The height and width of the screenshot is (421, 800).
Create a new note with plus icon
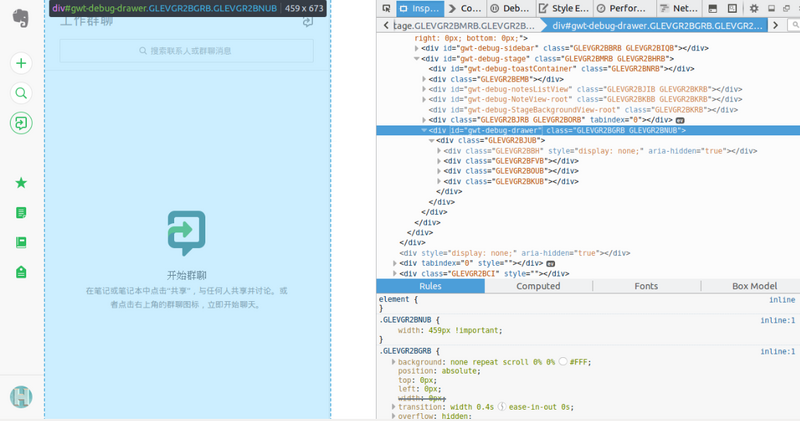point(21,63)
